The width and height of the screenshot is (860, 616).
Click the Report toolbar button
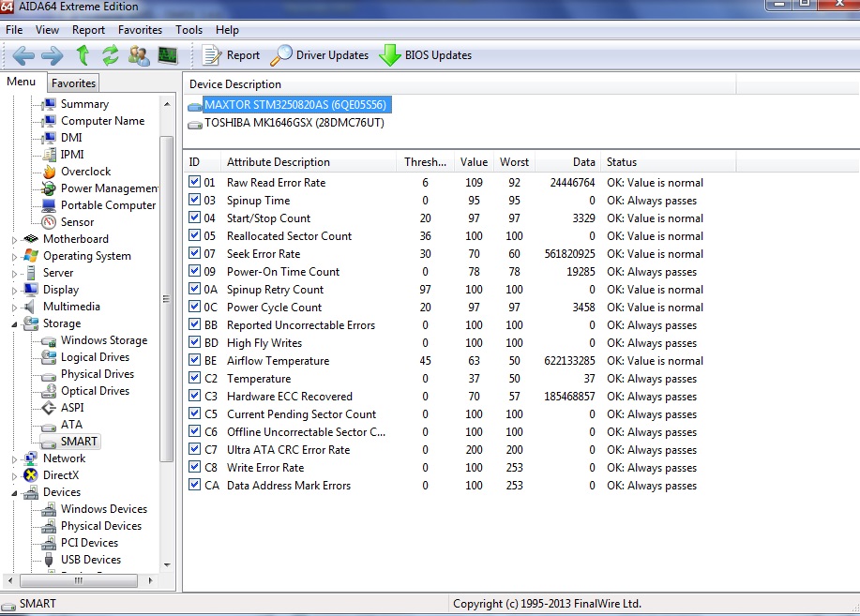pyautogui.click(x=231, y=55)
